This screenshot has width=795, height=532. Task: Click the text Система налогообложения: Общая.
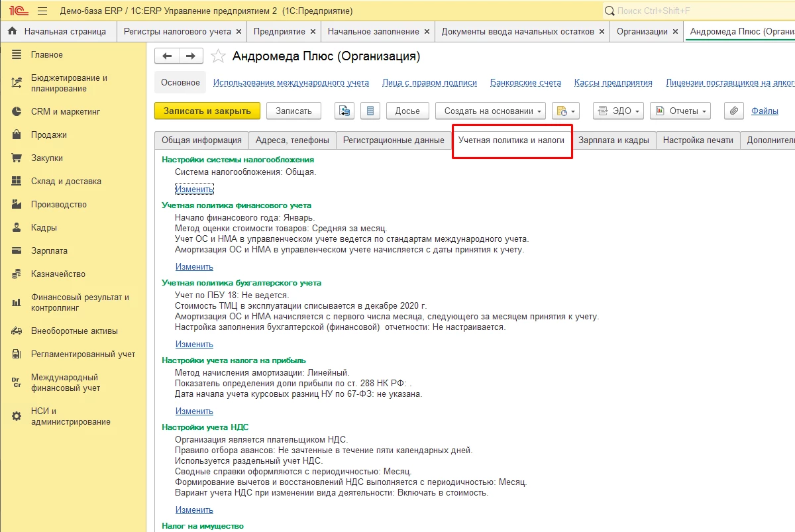pyautogui.click(x=246, y=172)
